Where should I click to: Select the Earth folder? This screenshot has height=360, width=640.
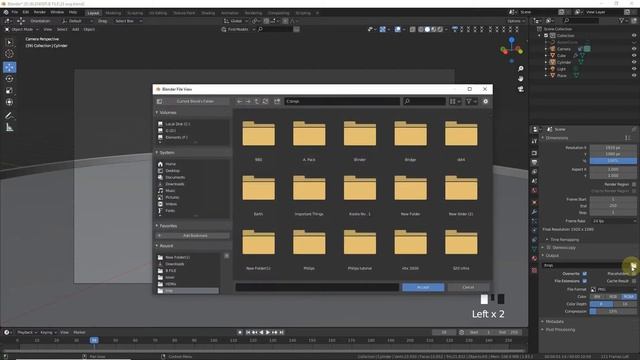[x=258, y=193]
